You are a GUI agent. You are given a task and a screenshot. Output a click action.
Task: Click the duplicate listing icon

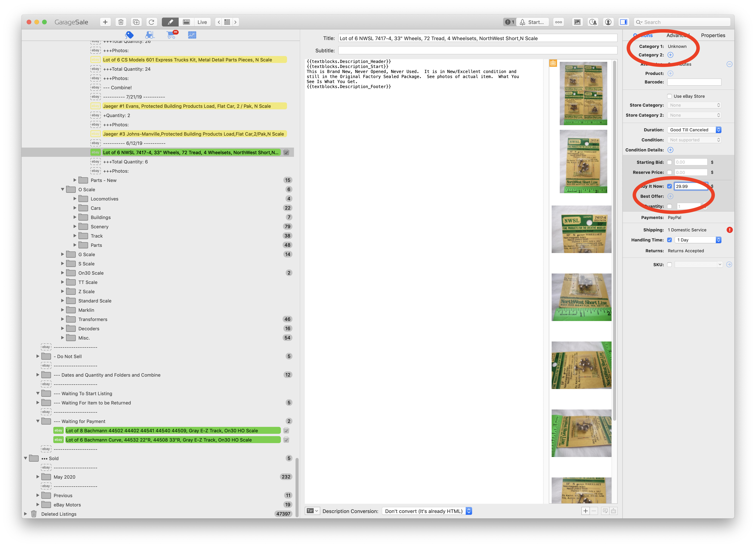(136, 22)
